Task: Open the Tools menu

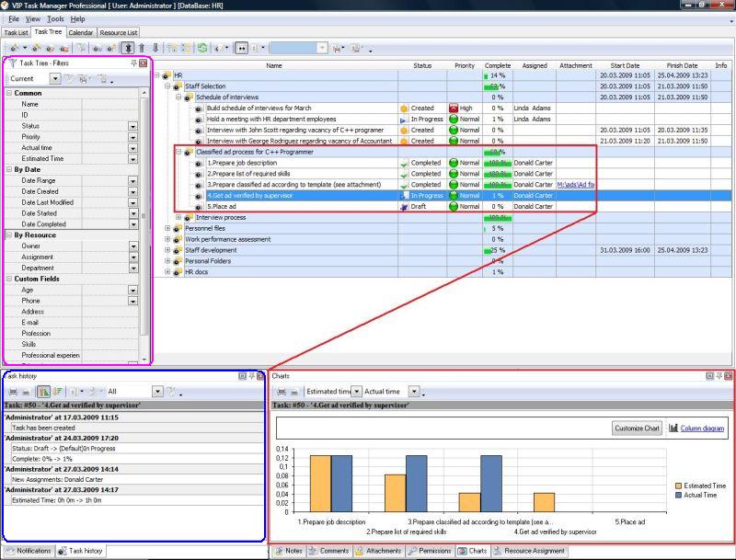Action: 55,18
